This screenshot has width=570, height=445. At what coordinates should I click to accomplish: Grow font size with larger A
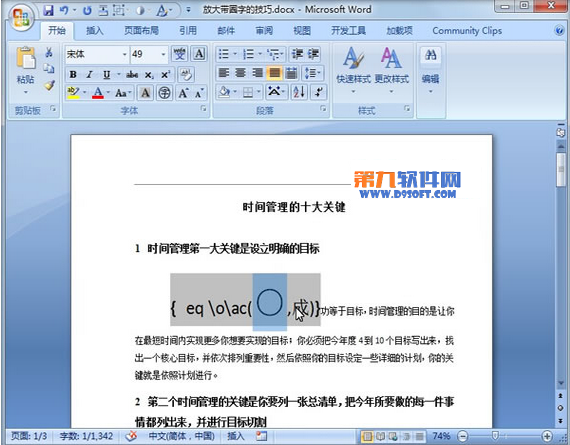(x=183, y=93)
